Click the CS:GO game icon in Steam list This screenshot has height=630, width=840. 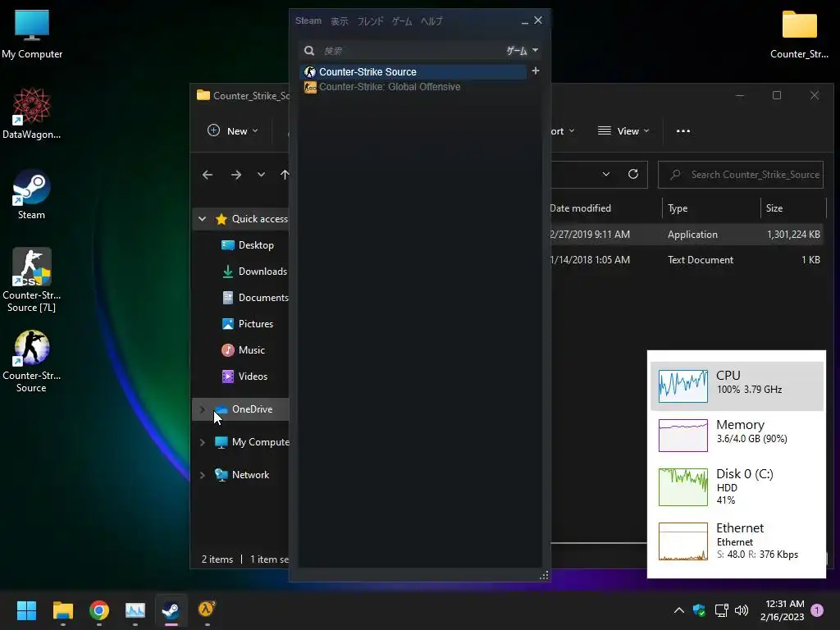coord(310,87)
